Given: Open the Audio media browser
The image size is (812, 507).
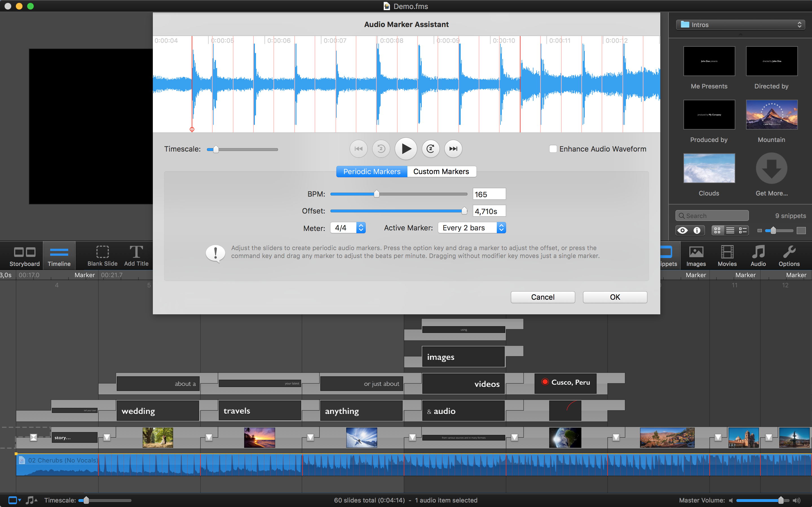Looking at the screenshot, I should [x=758, y=256].
